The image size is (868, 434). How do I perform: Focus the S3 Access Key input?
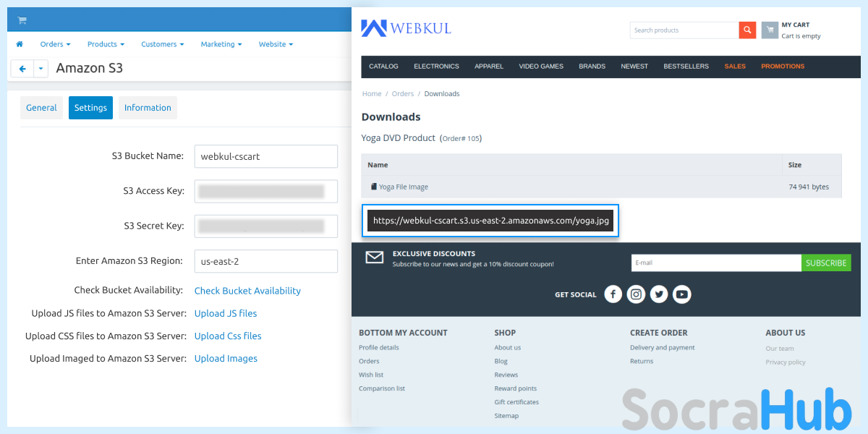266,191
